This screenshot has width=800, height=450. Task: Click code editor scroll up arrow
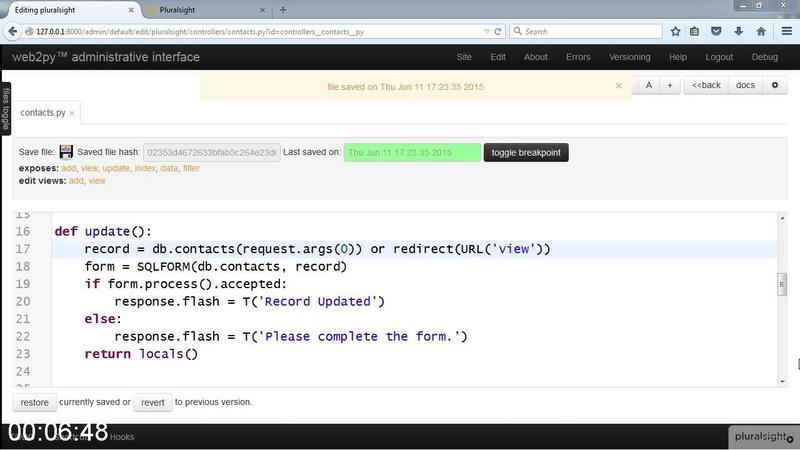point(782,218)
